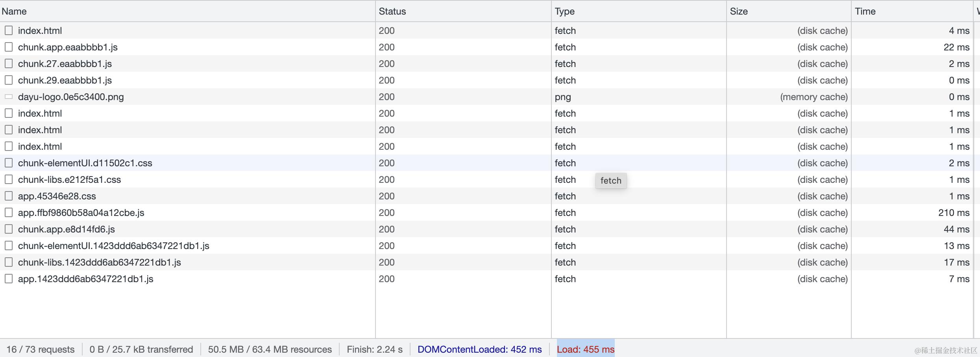Click the file icon beside app.45346e28.css
The image size is (980, 357).
click(x=9, y=196)
